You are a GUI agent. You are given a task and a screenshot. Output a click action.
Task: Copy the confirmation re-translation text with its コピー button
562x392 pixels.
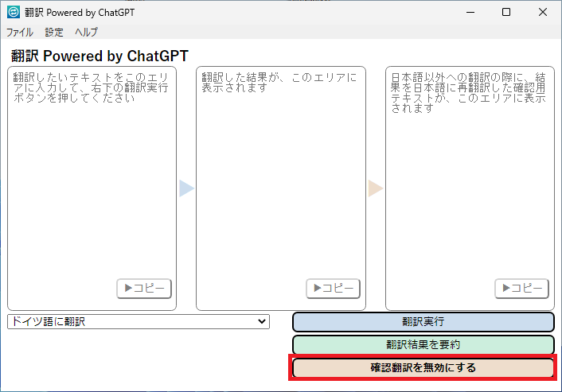click(522, 288)
